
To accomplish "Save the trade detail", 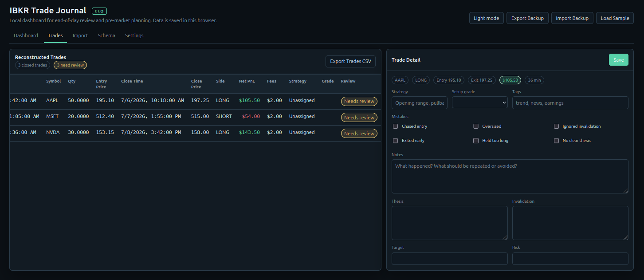I will [618, 60].
